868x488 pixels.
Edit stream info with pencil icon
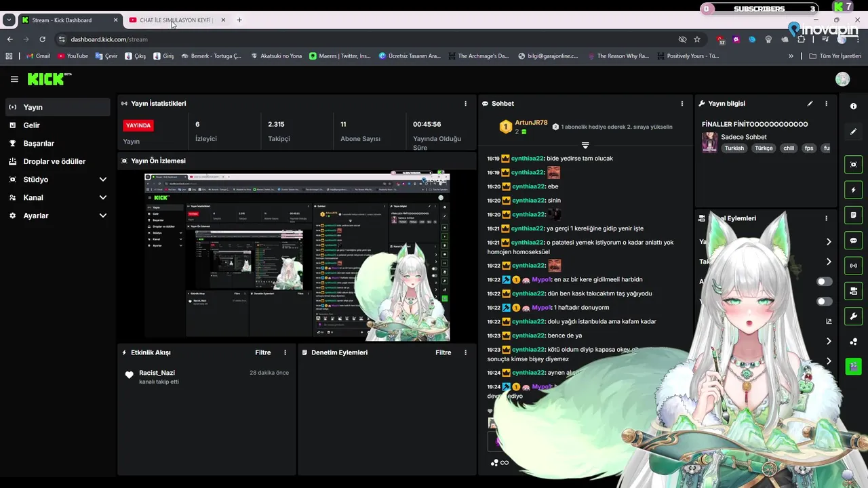(810, 104)
